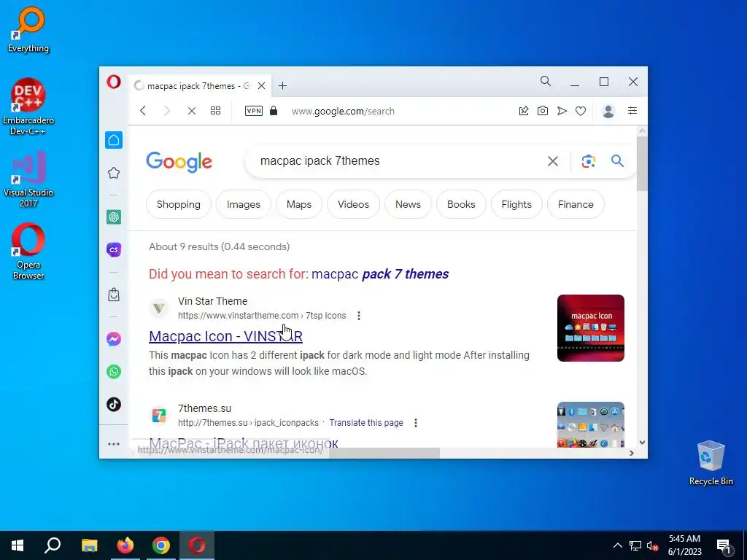The image size is (747, 560).
Task: Click the page vertical scrollbar thumb
Action: 642,164
